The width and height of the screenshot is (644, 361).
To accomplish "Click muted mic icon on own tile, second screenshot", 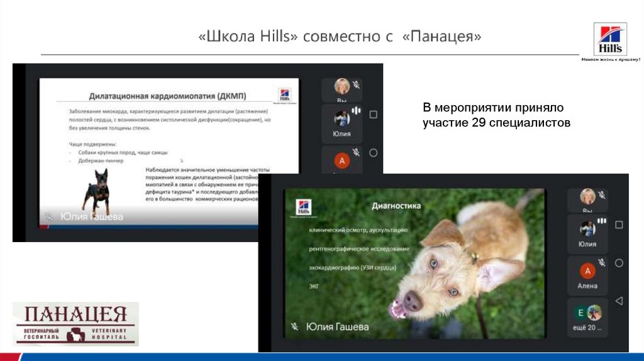I will click(602, 195).
